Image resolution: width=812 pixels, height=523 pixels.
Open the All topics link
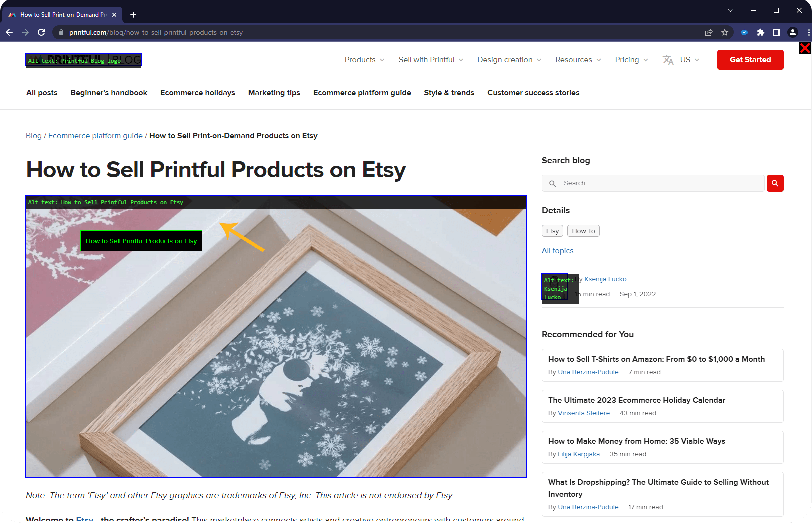tap(558, 251)
